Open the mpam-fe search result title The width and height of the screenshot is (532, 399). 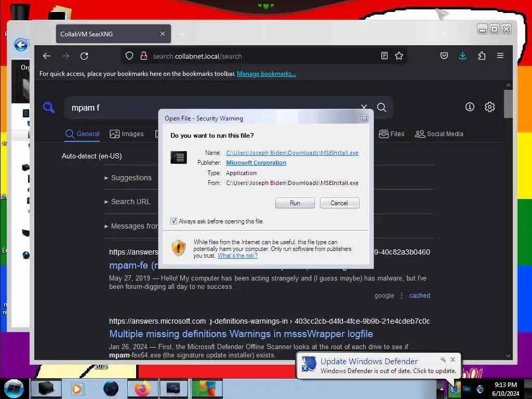134,265
